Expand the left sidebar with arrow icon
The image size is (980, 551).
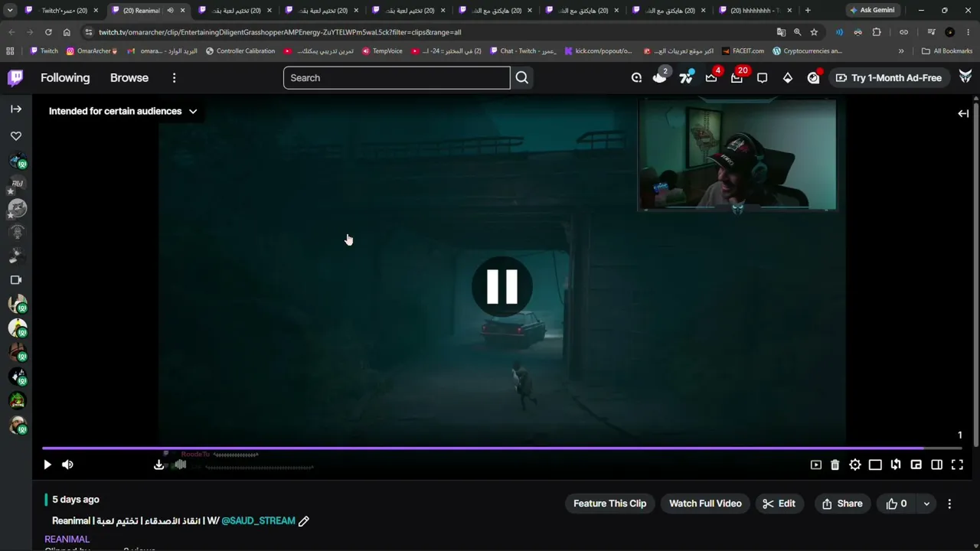pyautogui.click(x=16, y=109)
